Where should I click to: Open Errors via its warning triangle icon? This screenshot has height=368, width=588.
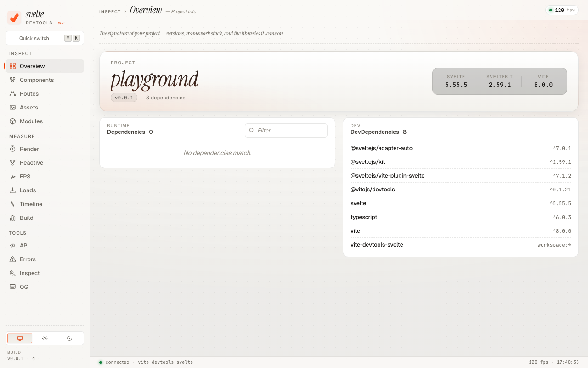click(x=12, y=259)
